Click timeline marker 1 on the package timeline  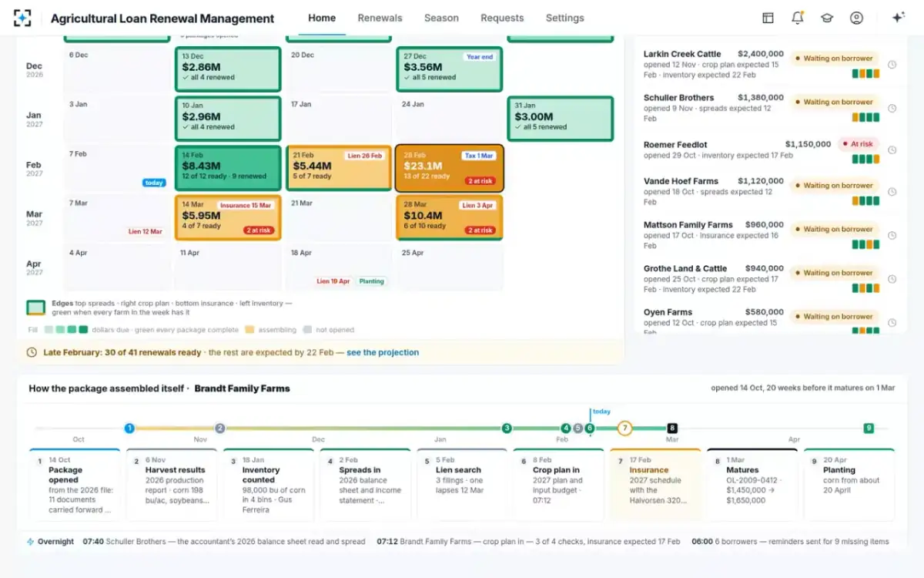(x=129, y=428)
